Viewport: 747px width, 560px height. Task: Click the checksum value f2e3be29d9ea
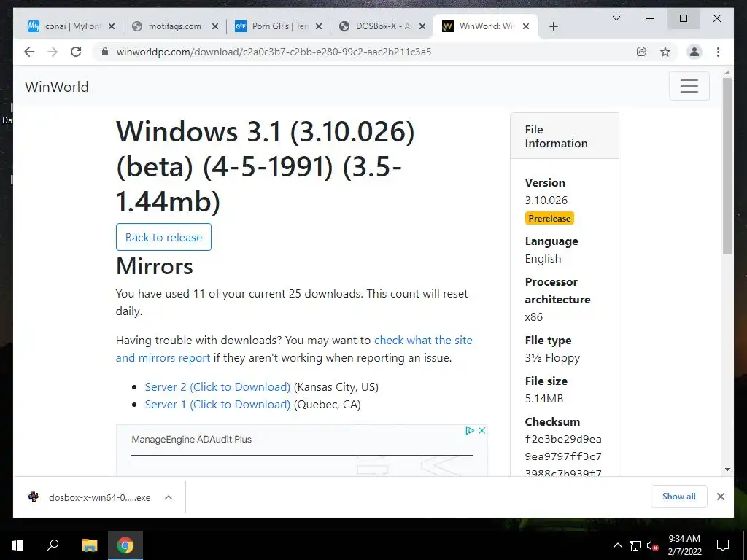563,439
